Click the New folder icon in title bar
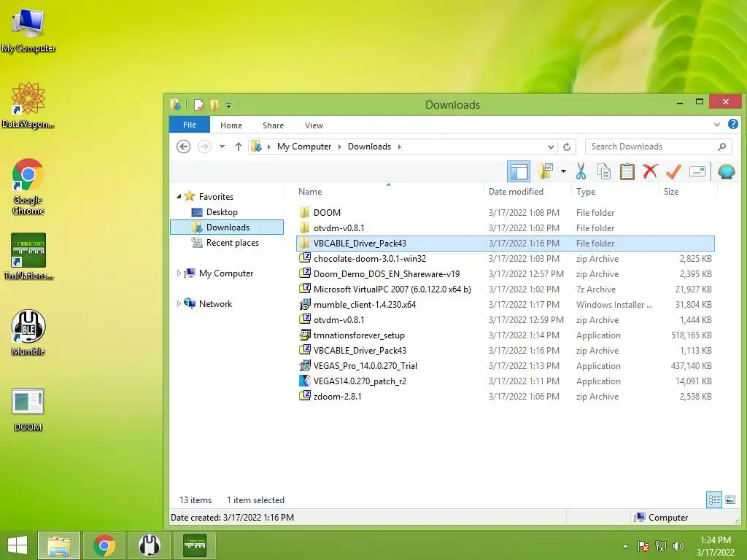Image resolution: width=747 pixels, height=560 pixels. 214,105
